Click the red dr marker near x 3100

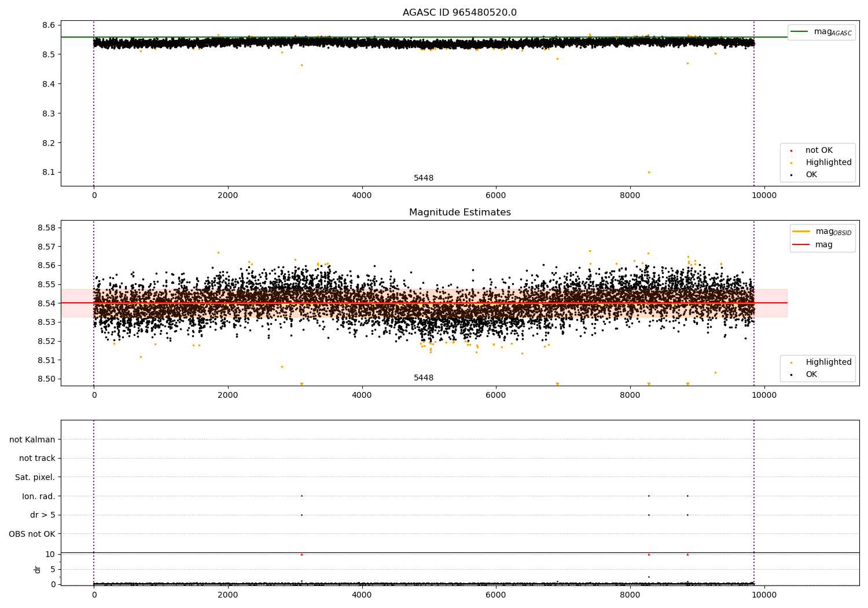click(301, 554)
